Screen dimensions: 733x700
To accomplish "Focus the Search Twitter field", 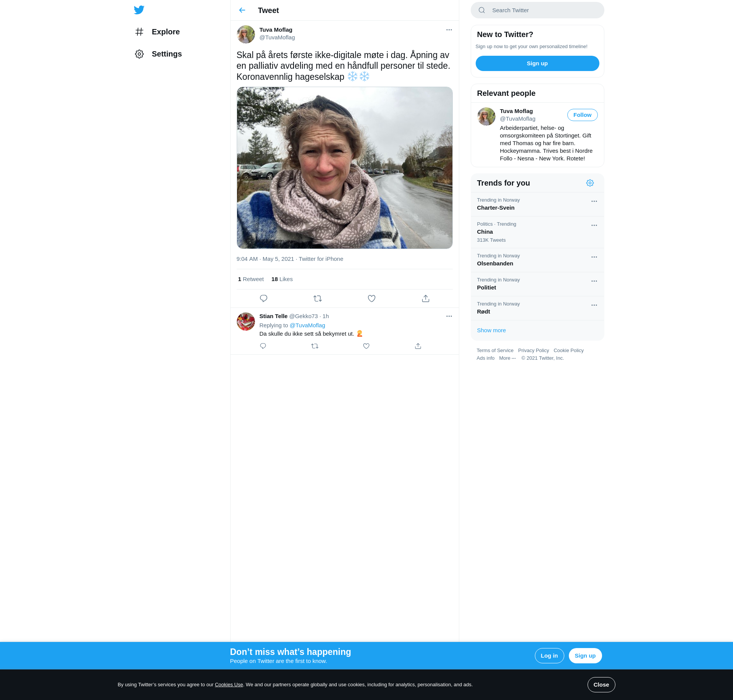I will click(537, 10).
